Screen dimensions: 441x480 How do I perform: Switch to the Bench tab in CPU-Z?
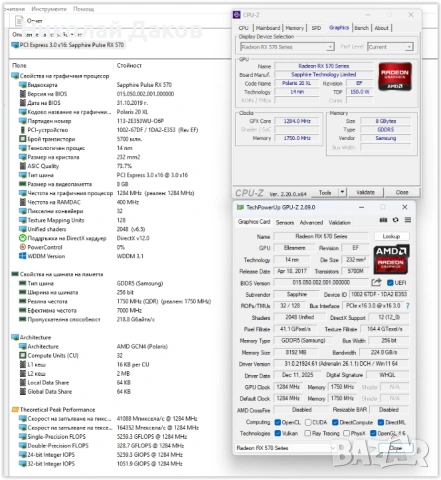click(x=361, y=28)
